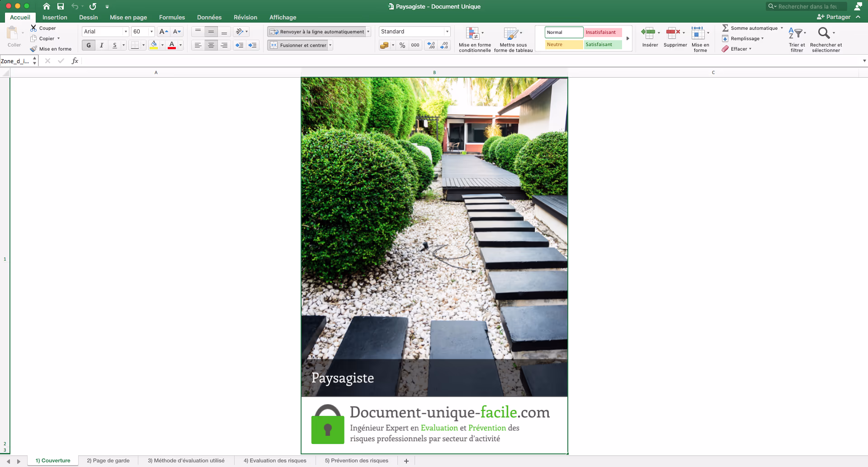Align text right
This screenshot has height=467, width=868.
224,45
